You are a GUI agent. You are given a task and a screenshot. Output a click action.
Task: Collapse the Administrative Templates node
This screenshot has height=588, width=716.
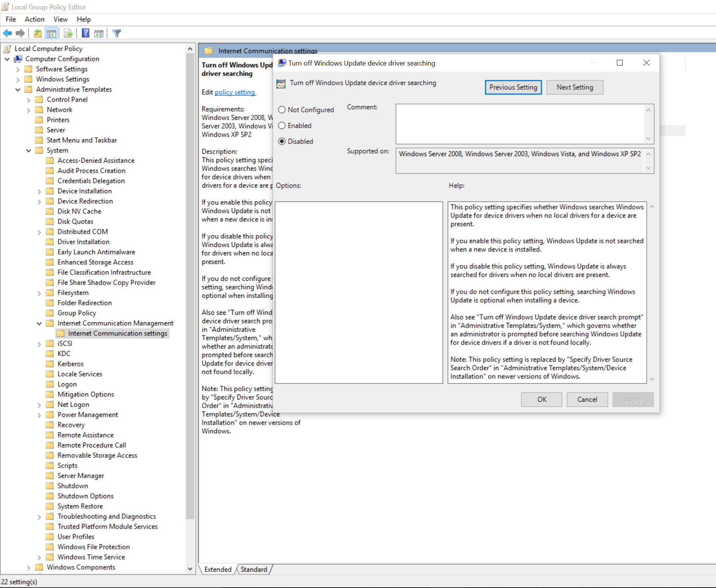(x=18, y=90)
